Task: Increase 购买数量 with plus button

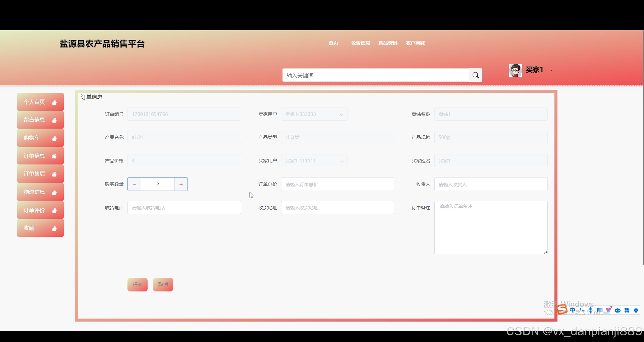Action: (181, 184)
